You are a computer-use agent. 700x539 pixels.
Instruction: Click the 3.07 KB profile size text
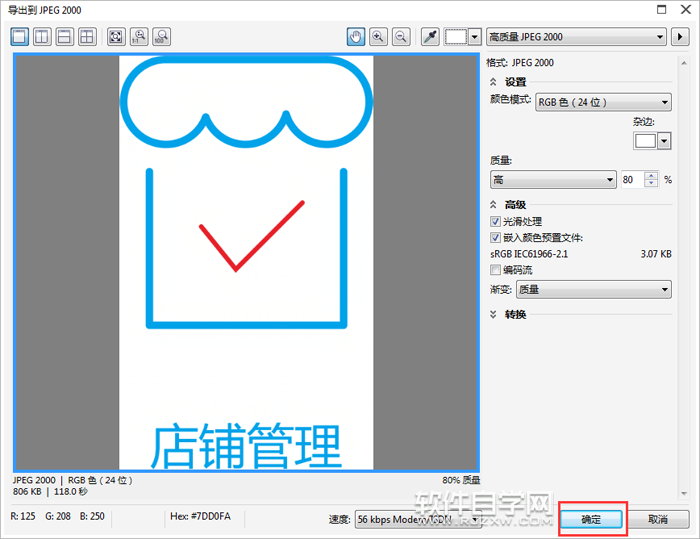(x=656, y=254)
